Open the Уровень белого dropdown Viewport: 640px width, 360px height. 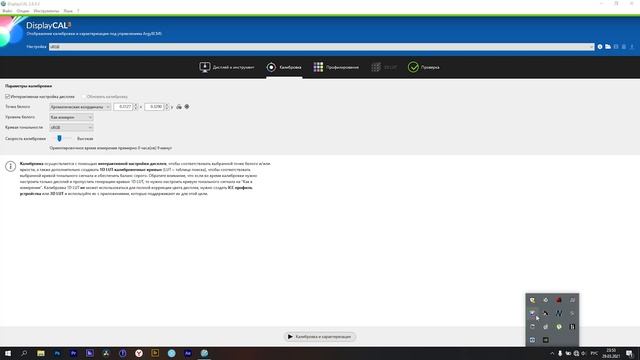tap(71, 117)
